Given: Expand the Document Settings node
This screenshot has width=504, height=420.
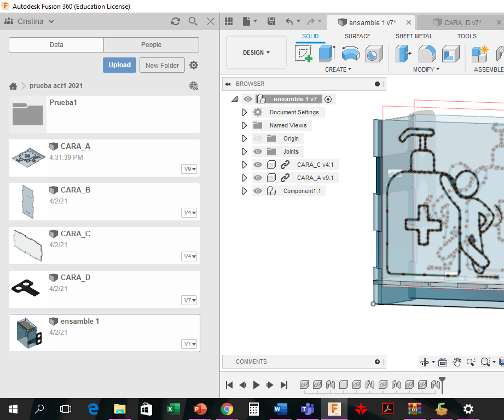Looking at the screenshot, I should (x=244, y=112).
